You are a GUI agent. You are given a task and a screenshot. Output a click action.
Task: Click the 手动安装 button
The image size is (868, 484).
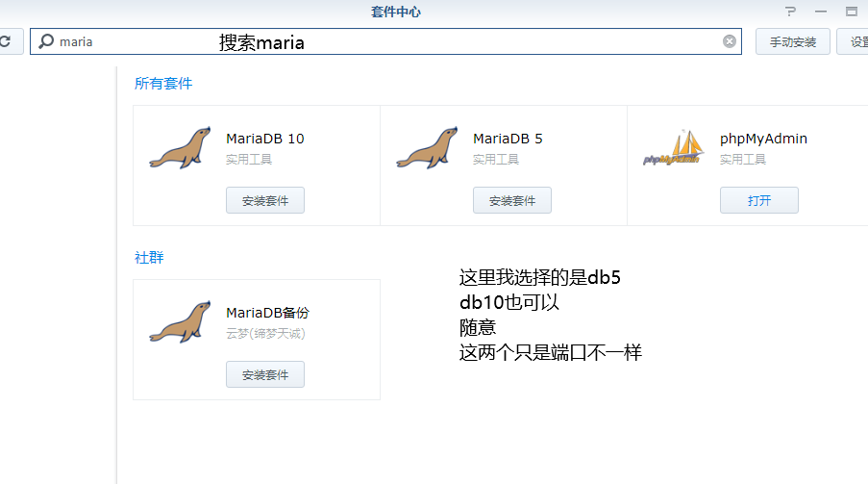793,41
